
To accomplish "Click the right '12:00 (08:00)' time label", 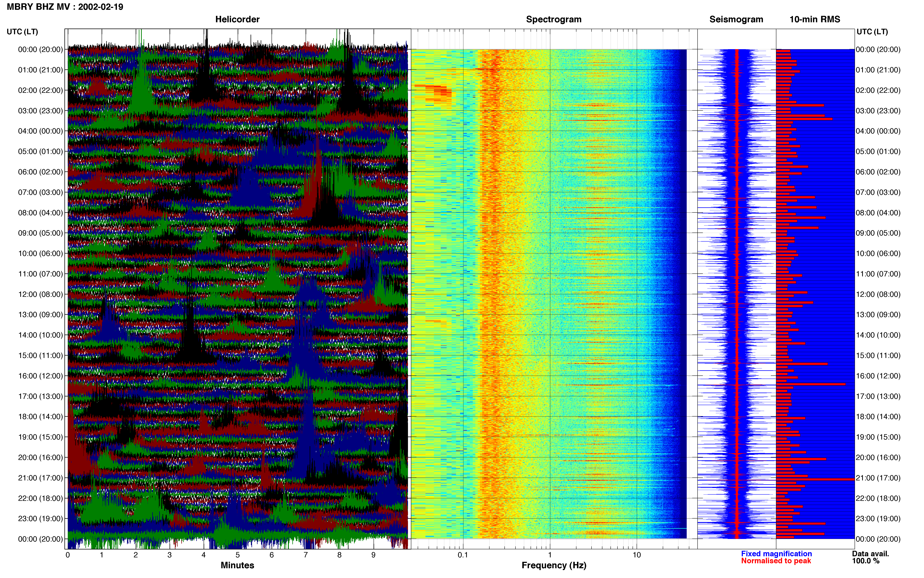I will [878, 294].
